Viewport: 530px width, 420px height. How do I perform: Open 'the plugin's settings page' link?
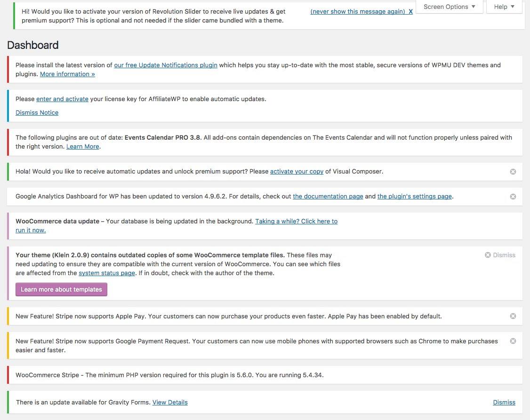pos(414,197)
